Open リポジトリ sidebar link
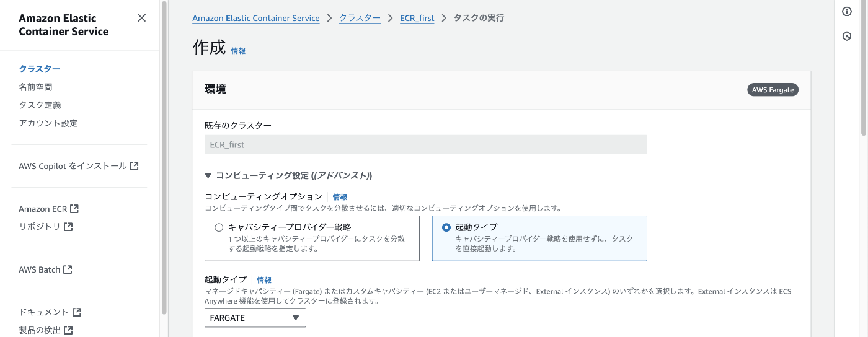 (46, 227)
